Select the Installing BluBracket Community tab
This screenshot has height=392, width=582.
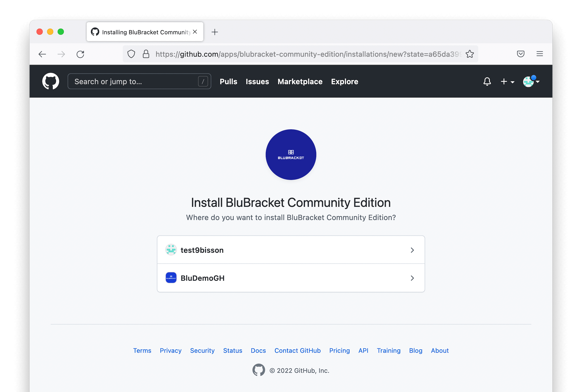(145, 32)
